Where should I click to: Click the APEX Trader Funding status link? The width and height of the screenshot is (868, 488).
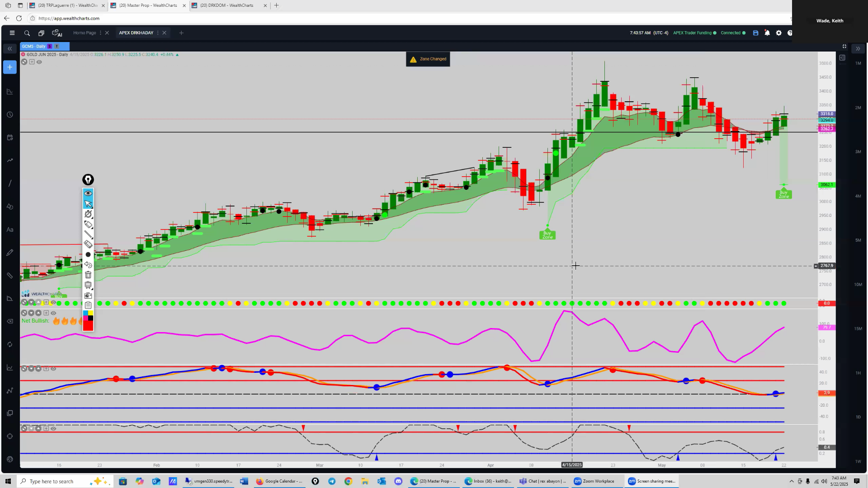click(694, 33)
